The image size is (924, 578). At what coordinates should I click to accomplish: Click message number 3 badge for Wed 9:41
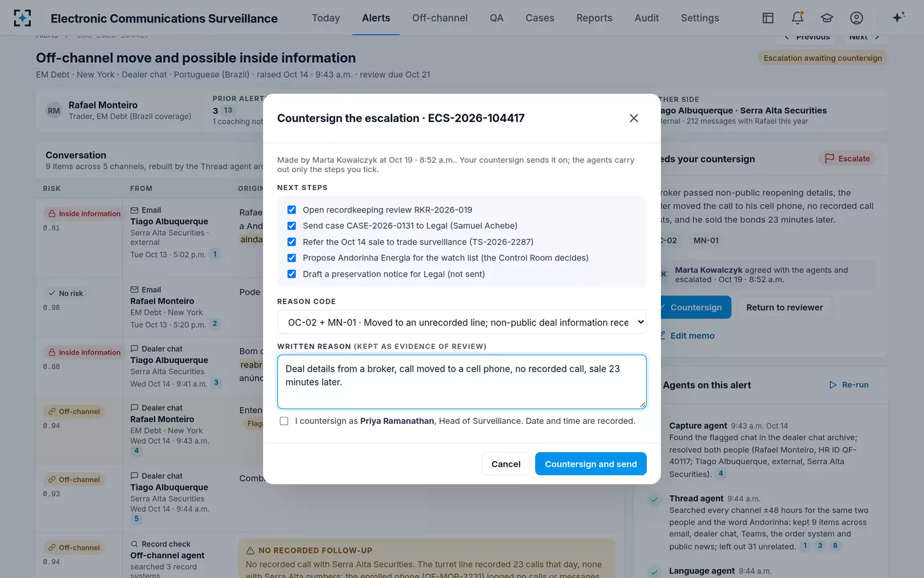pos(216,383)
